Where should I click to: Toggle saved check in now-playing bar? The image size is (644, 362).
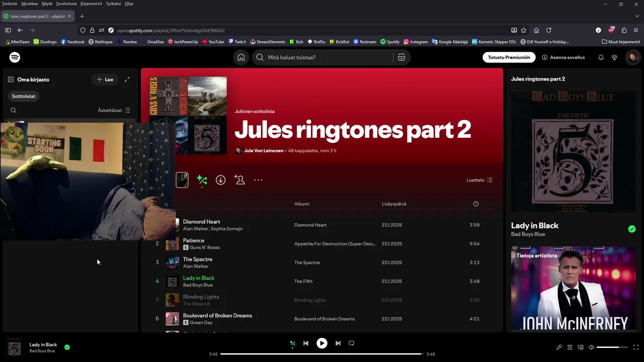pyautogui.click(x=67, y=347)
